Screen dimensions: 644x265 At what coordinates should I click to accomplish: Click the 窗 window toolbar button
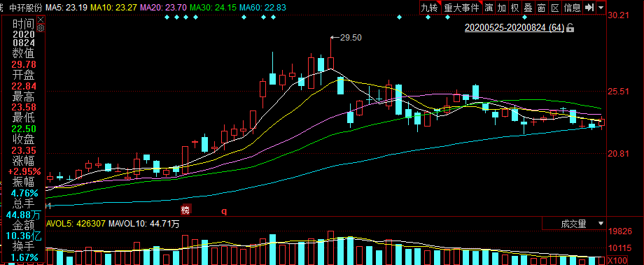pyautogui.click(x=541, y=8)
